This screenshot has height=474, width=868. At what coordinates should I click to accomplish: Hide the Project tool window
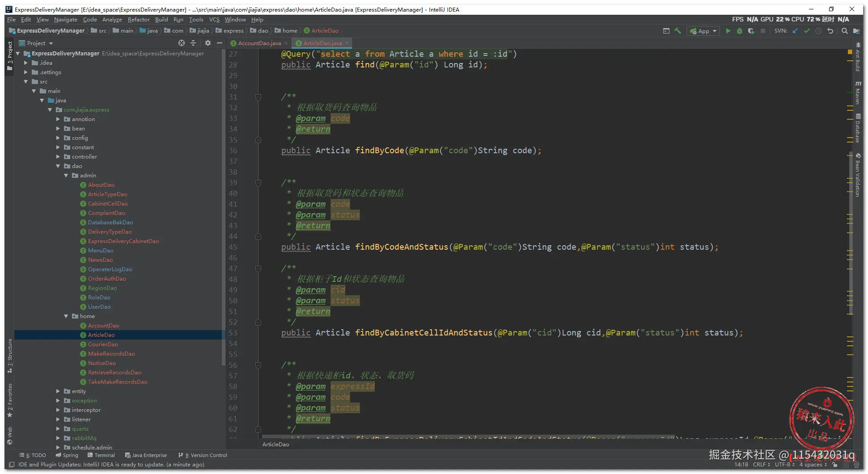220,43
